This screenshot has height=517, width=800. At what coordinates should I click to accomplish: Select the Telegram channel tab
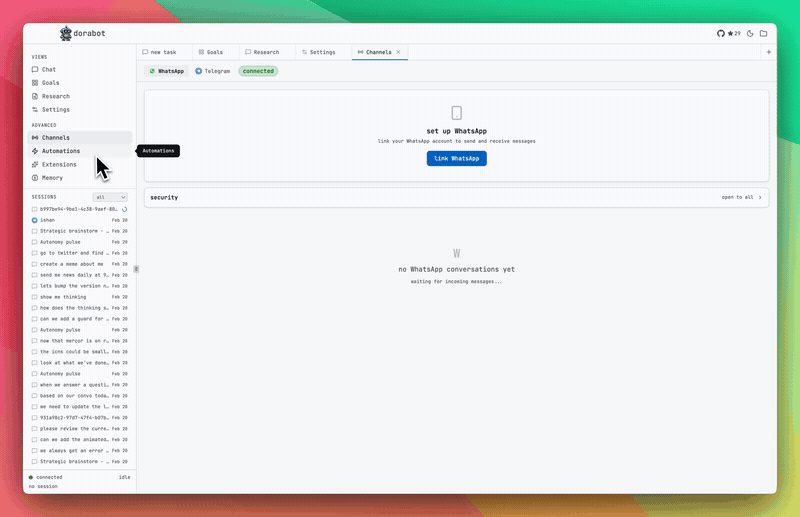(213, 71)
